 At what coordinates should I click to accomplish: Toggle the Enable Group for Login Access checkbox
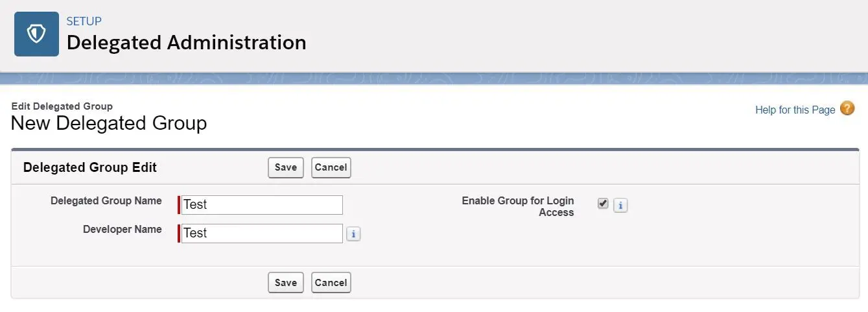[x=603, y=204]
